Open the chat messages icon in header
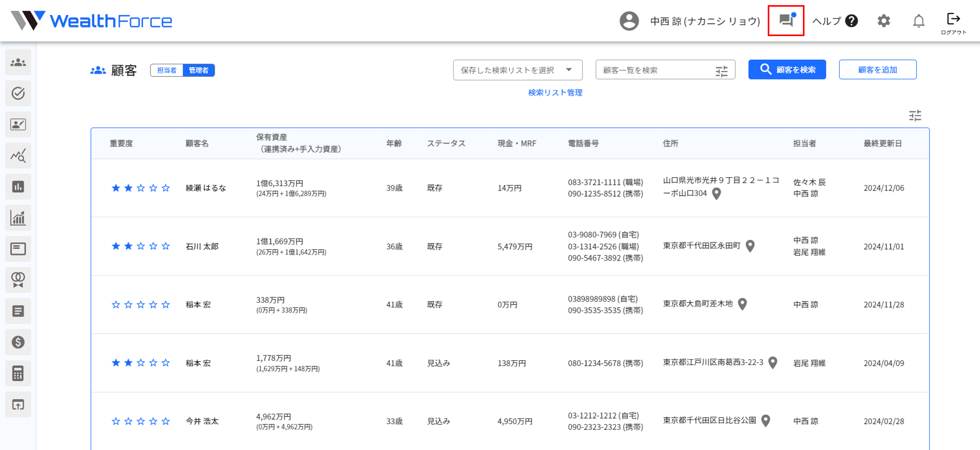This screenshot has height=450, width=980. pyautogui.click(x=786, y=21)
